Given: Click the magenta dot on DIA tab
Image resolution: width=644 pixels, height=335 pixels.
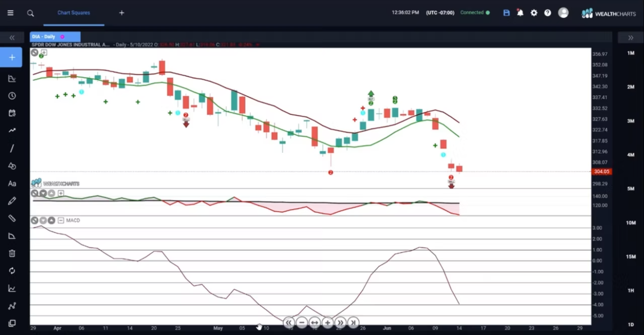Looking at the screenshot, I should click(x=63, y=37).
